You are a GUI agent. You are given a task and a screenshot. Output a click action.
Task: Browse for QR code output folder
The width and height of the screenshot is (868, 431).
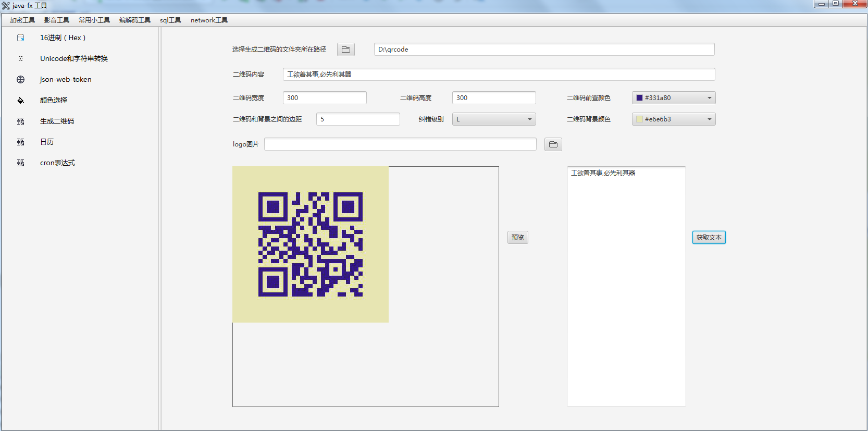pyautogui.click(x=346, y=50)
